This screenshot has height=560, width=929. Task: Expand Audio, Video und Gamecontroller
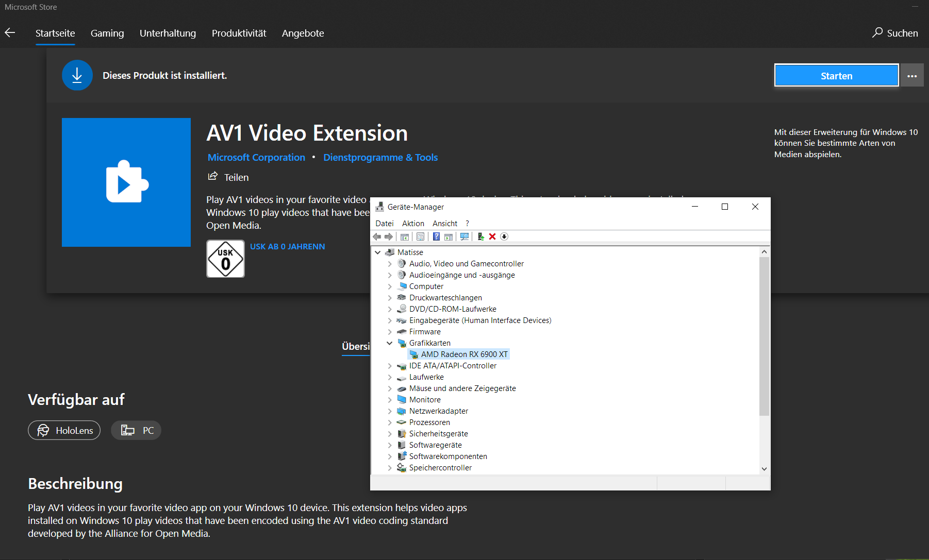[390, 263]
